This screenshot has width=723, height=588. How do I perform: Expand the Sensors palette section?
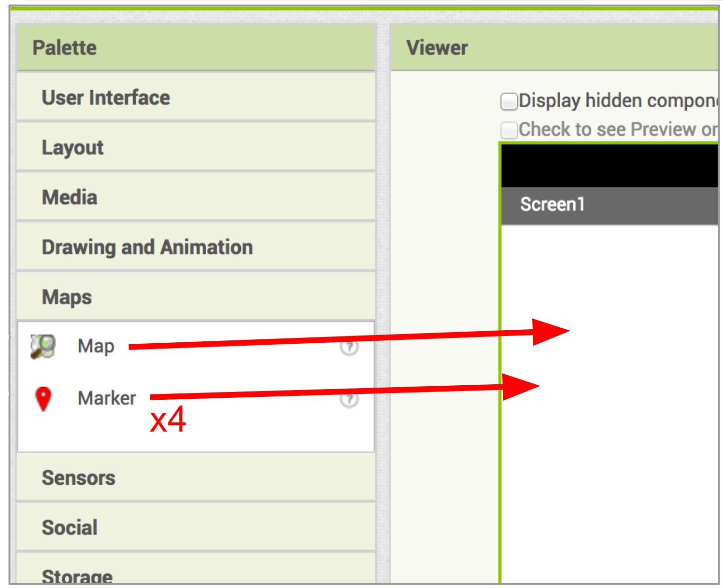(196, 477)
